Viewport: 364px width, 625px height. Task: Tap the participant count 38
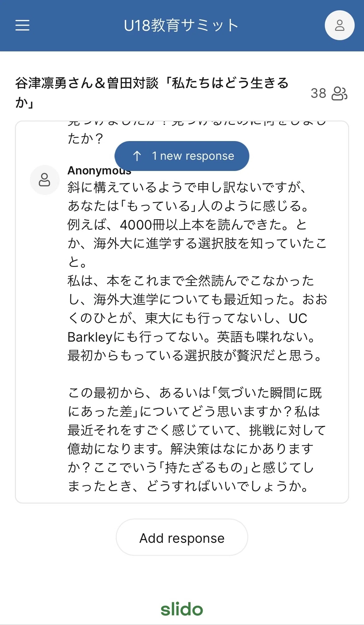(318, 93)
